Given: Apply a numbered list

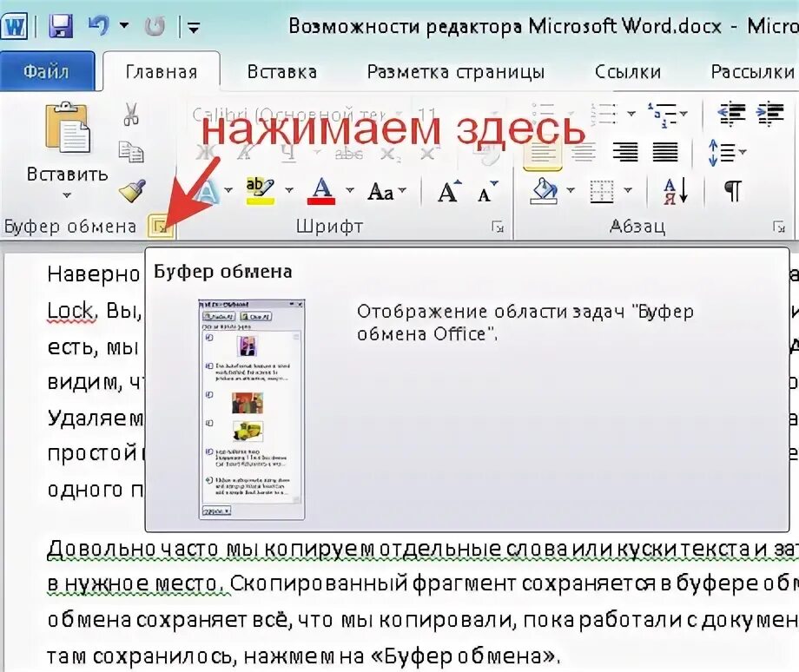Looking at the screenshot, I should 604,113.
